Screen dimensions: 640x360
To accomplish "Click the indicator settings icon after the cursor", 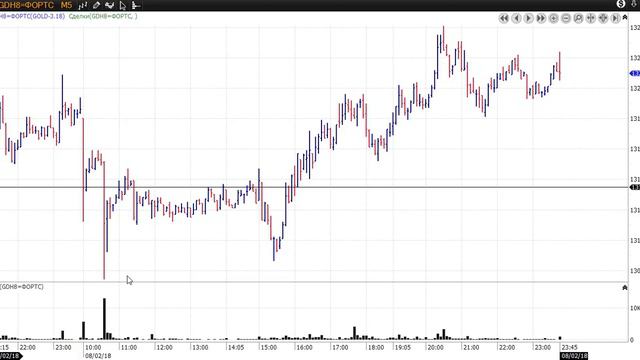I will 136,5.
